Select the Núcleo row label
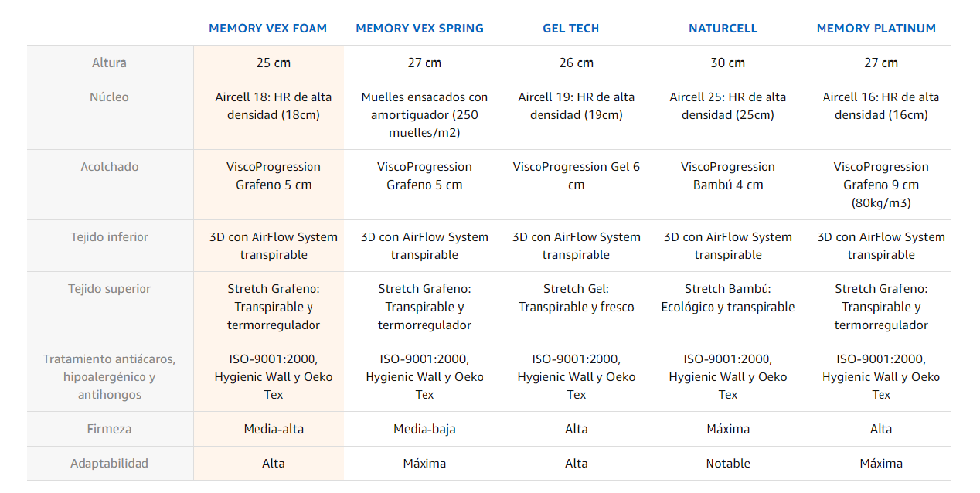980x493 pixels. coord(109,97)
